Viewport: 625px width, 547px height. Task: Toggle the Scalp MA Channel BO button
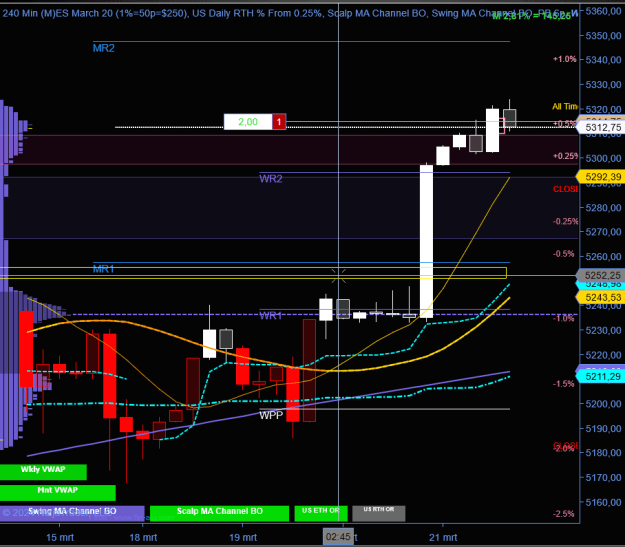[x=219, y=514]
